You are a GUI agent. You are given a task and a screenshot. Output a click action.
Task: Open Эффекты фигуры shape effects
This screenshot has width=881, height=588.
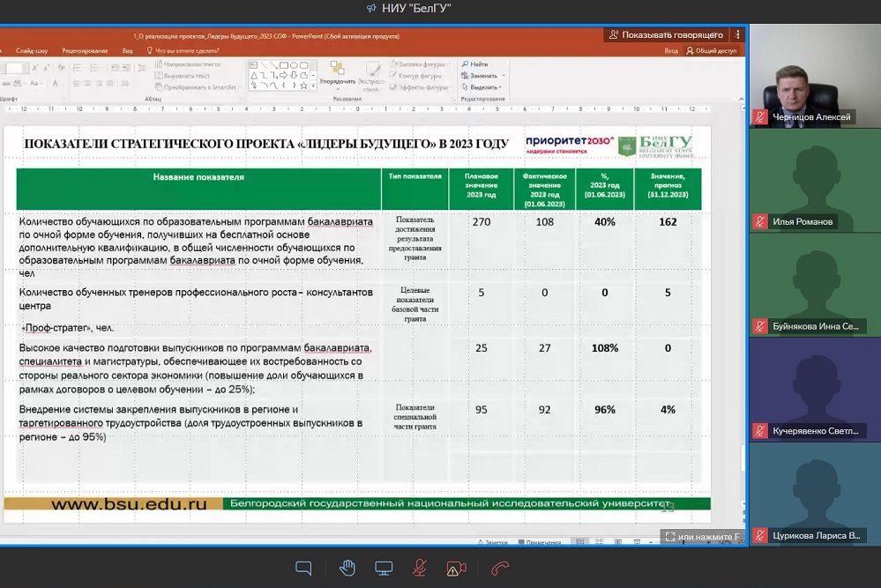click(x=419, y=87)
